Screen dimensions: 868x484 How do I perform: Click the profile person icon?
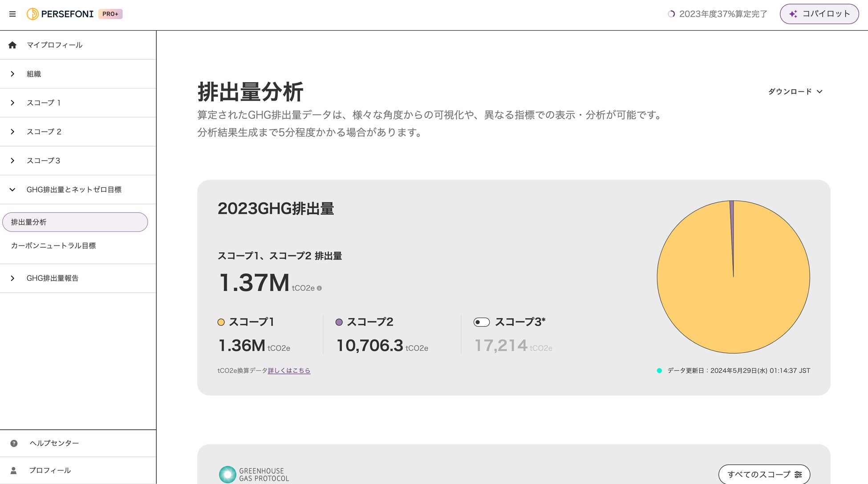pyautogui.click(x=14, y=470)
